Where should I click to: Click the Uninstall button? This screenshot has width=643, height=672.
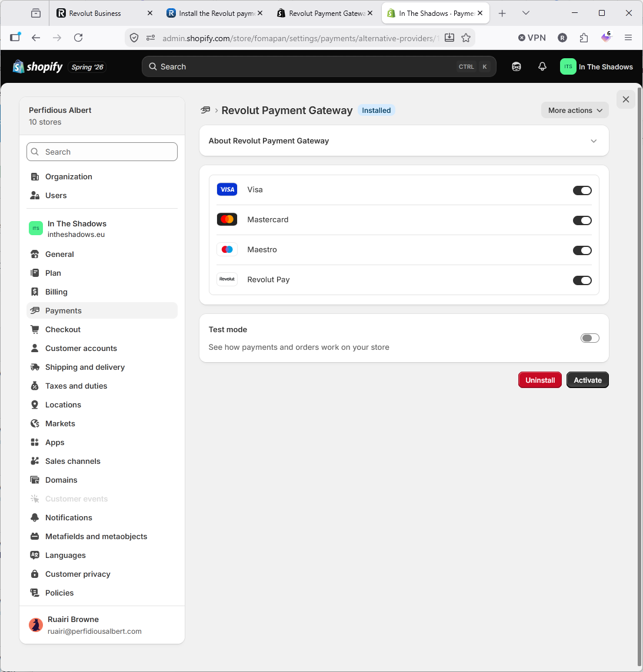tap(539, 380)
